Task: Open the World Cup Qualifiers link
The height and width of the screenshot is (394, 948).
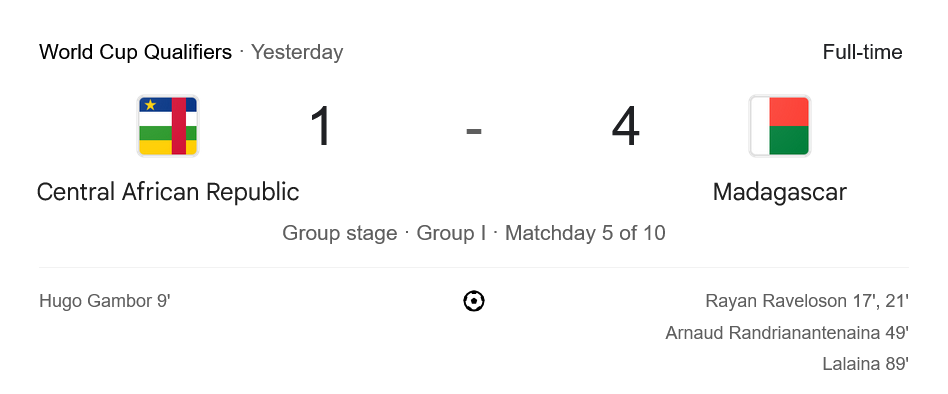Action: coord(135,52)
